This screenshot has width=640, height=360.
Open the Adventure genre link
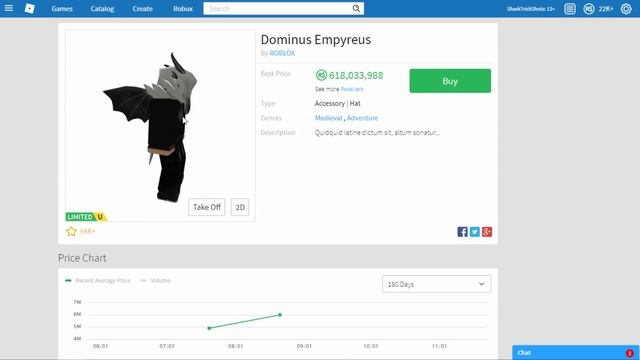362,118
